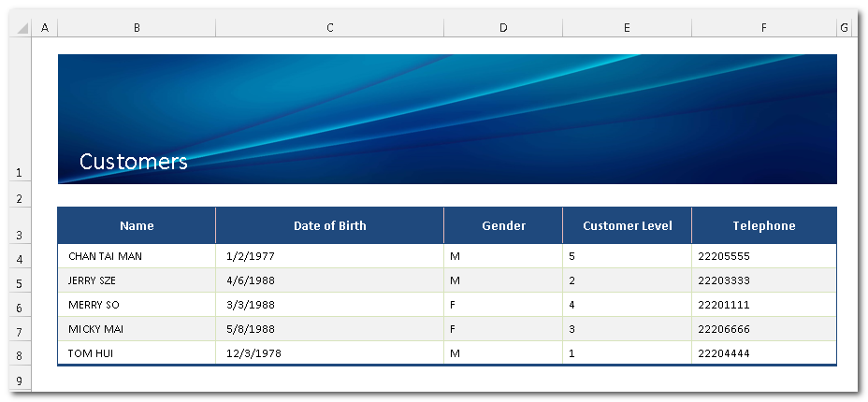
Task: Select the TOM HUI cell
Action: (137, 353)
